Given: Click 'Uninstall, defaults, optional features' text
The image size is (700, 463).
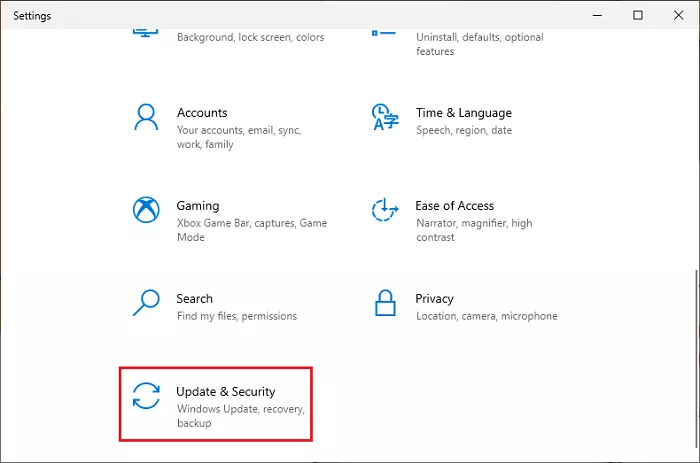Looking at the screenshot, I should click(x=480, y=44).
